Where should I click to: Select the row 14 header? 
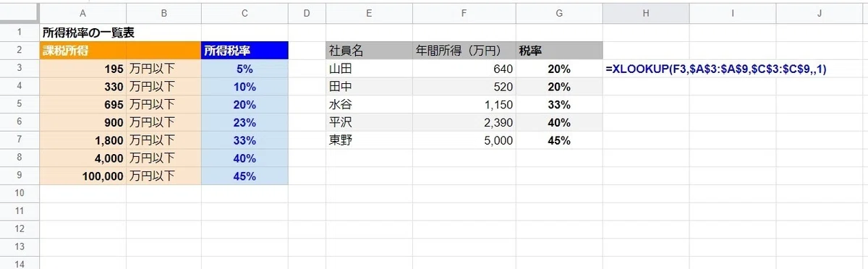pos(20,263)
